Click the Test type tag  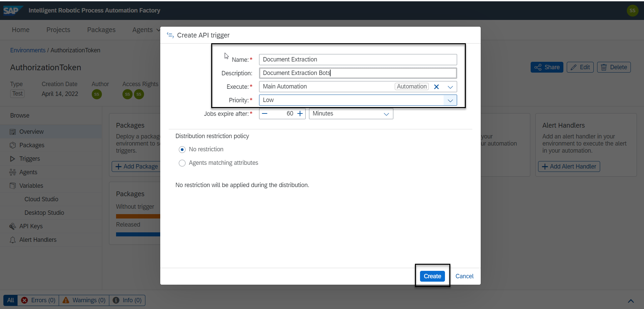click(x=18, y=94)
